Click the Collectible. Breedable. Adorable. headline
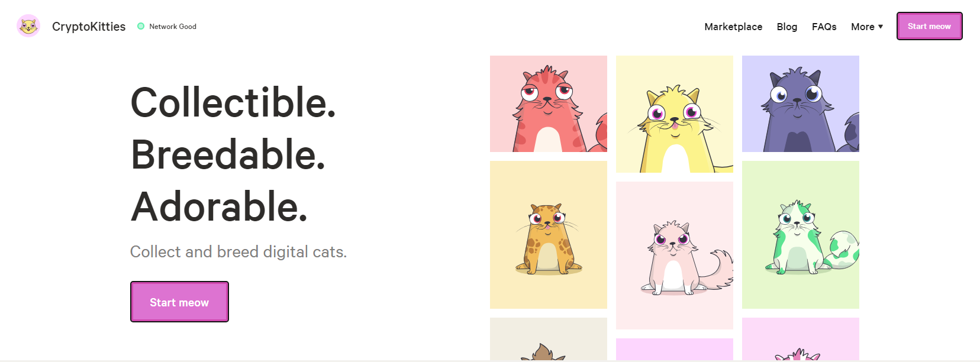980x362 pixels. point(234,154)
